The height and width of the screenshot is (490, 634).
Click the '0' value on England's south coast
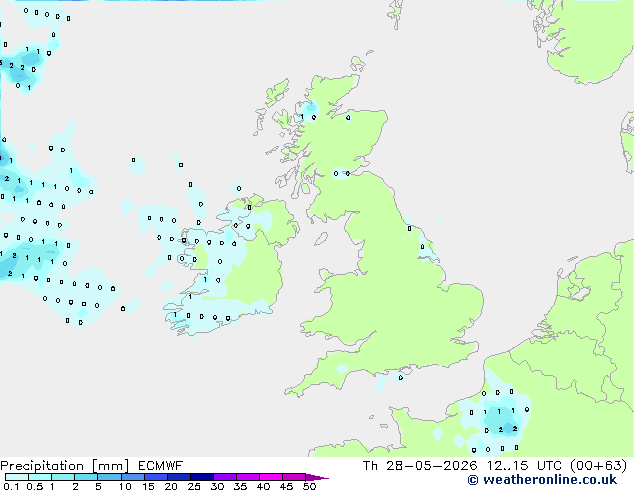click(401, 378)
